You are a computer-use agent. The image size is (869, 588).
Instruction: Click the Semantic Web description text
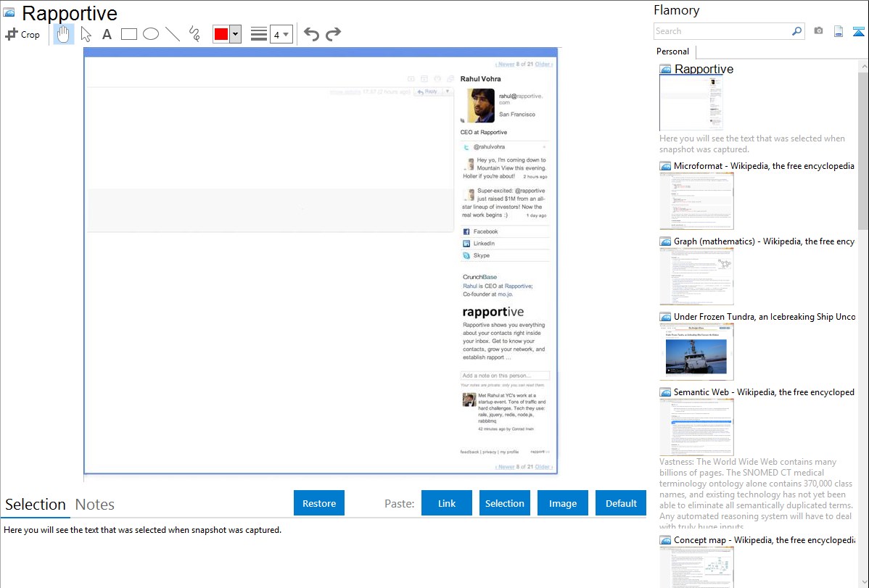coord(756,494)
